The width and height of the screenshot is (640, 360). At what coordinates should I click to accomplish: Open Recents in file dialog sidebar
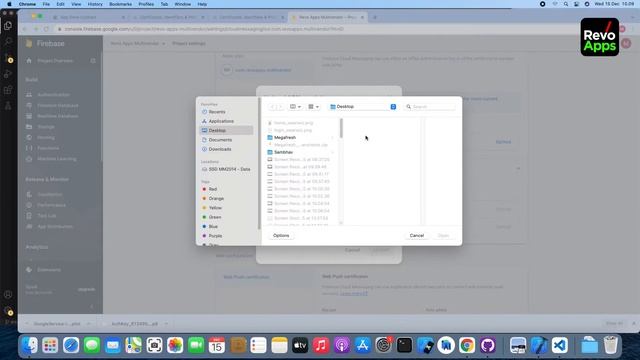tap(226, 112)
